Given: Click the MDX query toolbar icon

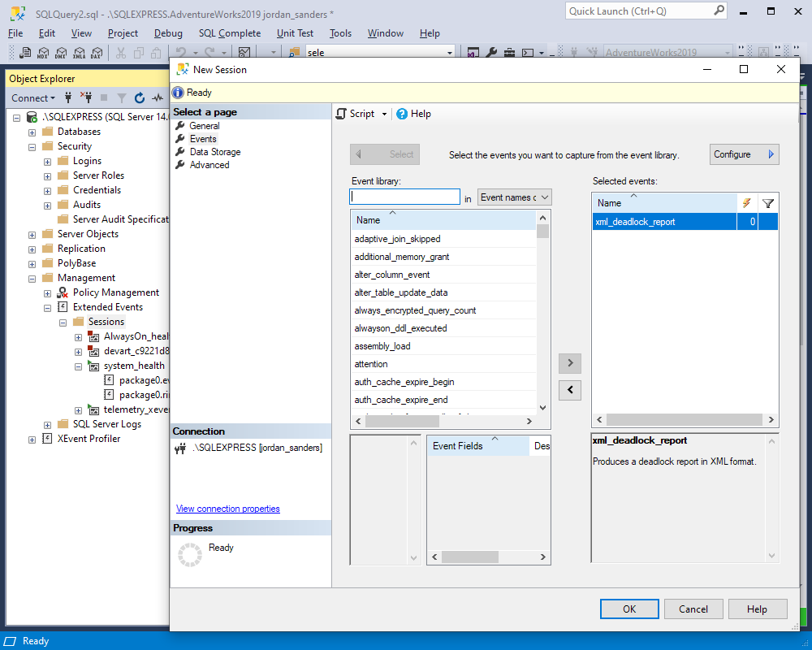Looking at the screenshot, I should (x=44, y=52).
